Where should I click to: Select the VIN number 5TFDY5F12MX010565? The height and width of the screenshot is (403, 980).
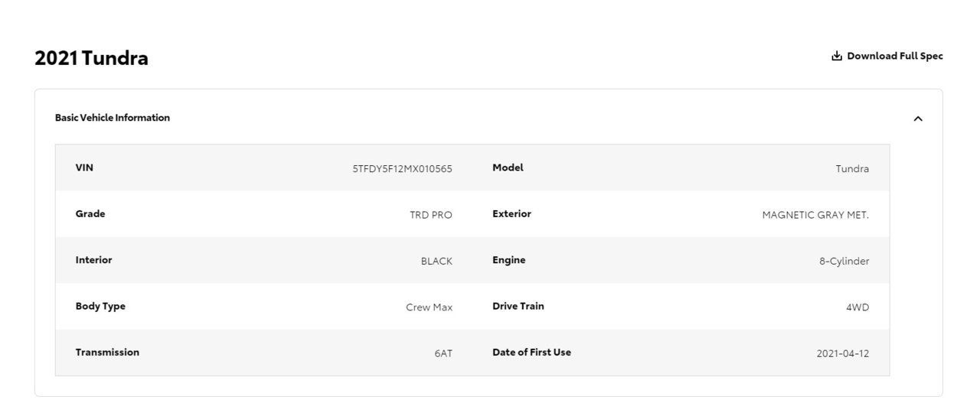coord(402,169)
